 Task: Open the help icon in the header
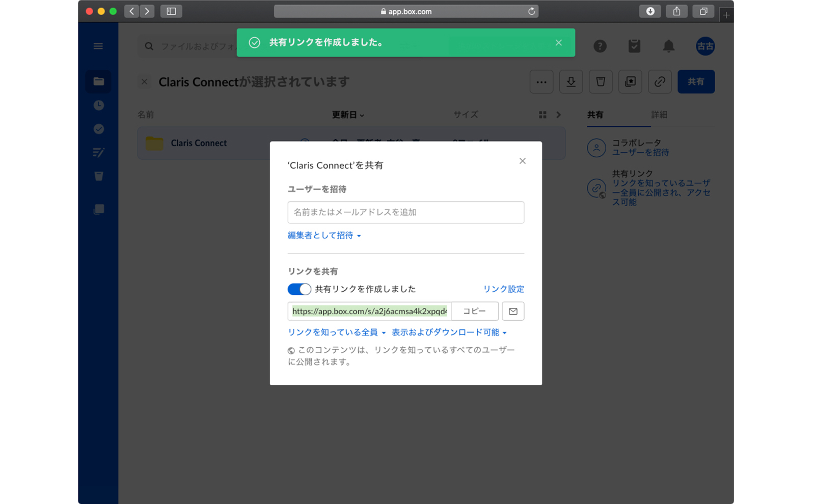600,46
